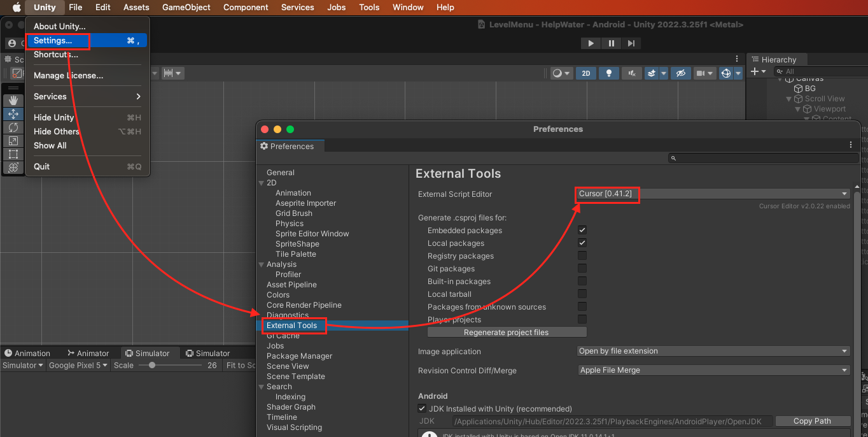Select the Move tool in Scene toolbar
Image resolution: width=868 pixels, height=437 pixels.
pyautogui.click(x=13, y=114)
